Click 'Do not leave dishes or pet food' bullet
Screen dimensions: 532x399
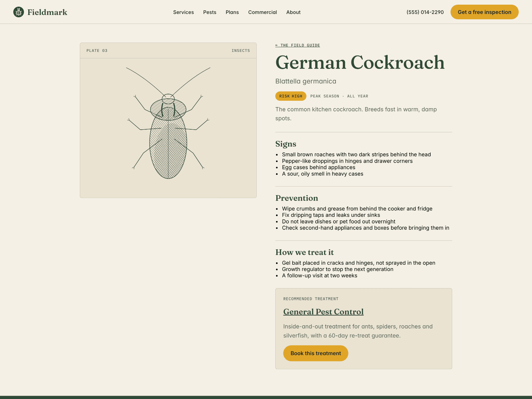[338, 221]
